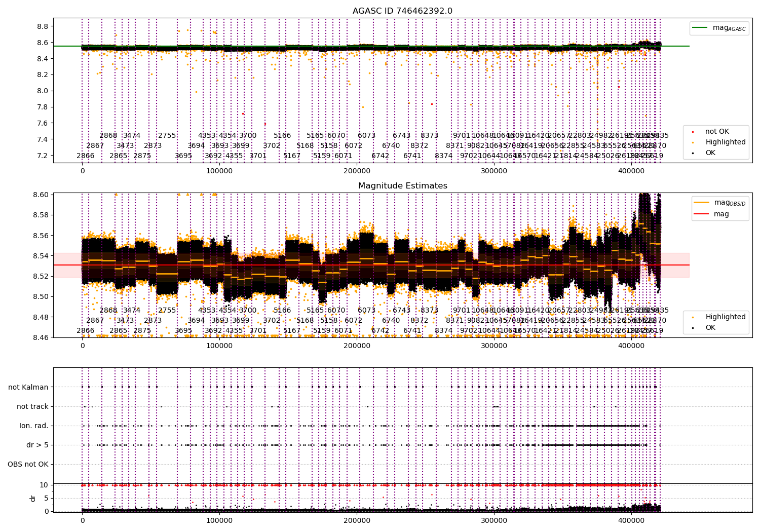Image resolution: width=760 pixels, height=532 pixels.
Task: Click obsid label 3702 in the top plot
Action: (272, 145)
